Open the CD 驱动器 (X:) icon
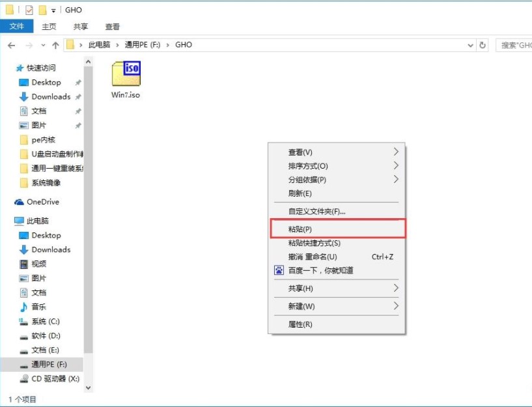 pyautogui.click(x=23, y=378)
